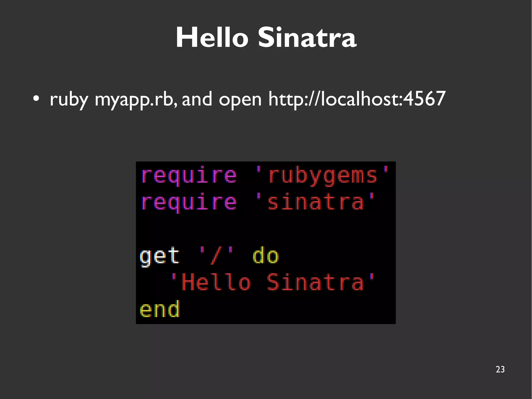Click the slide number 23
This screenshot has height=399, width=532.
pos(500,369)
